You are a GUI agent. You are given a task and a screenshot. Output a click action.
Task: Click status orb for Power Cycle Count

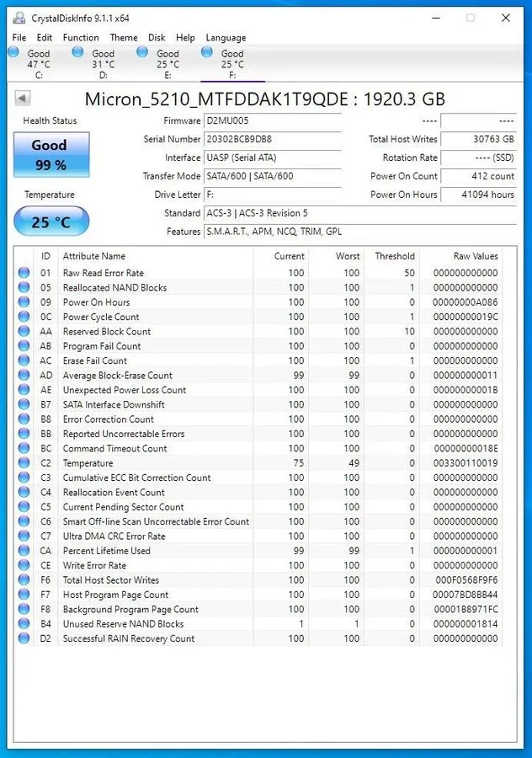pos(24,317)
